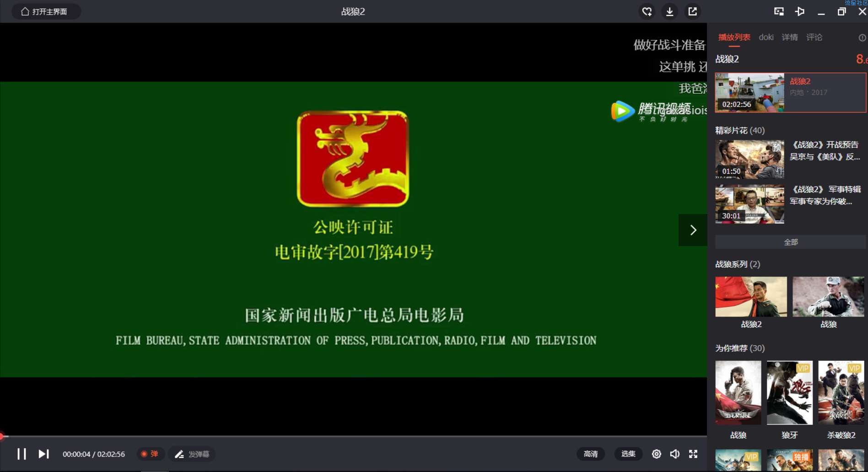Open the 独播 poster in bottom recommendation row
This screenshot has height=472, width=868.
coord(789,460)
